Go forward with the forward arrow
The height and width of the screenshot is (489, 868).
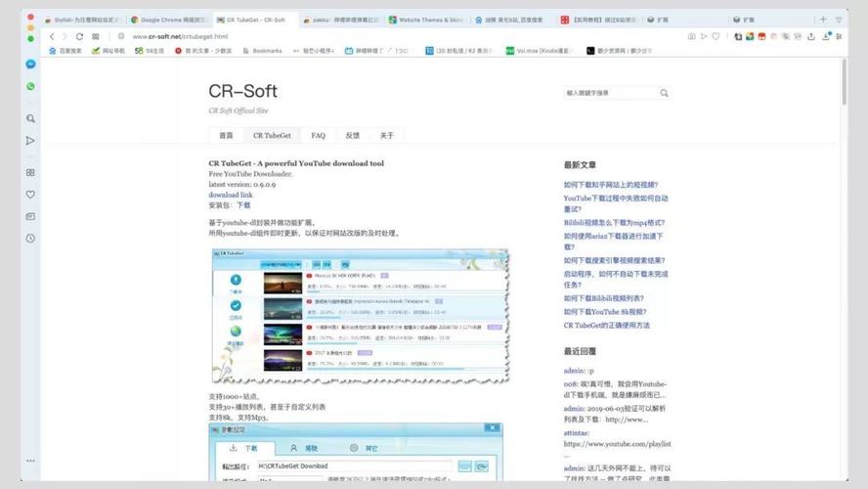[x=65, y=36]
